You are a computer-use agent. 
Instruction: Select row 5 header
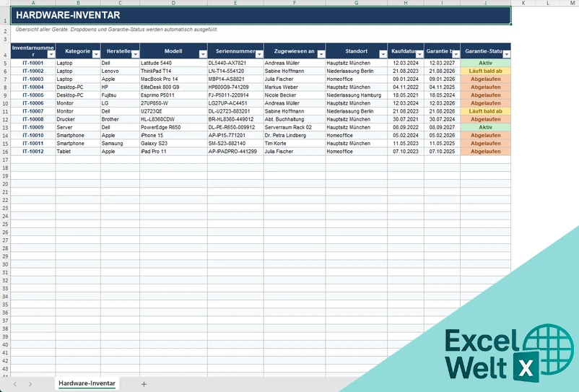coord(5,63)
